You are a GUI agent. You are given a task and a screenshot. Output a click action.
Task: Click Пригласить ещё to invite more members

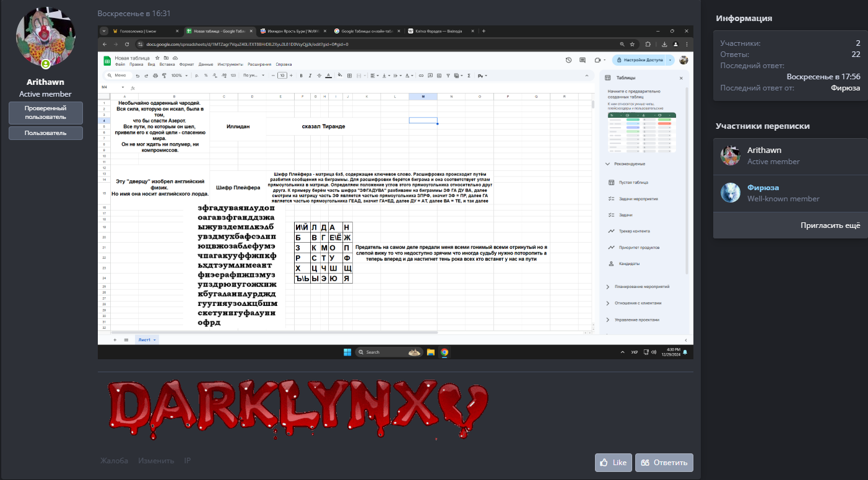830,225
